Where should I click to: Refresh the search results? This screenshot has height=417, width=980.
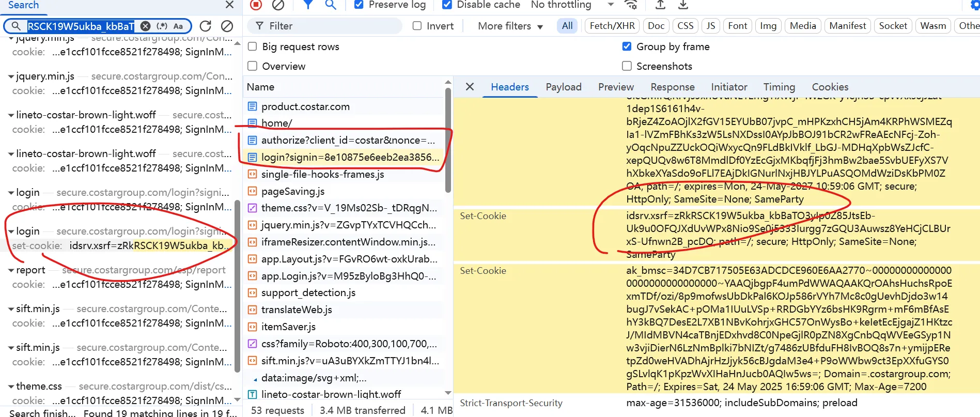pyautogui.click(x=206, y=26)
